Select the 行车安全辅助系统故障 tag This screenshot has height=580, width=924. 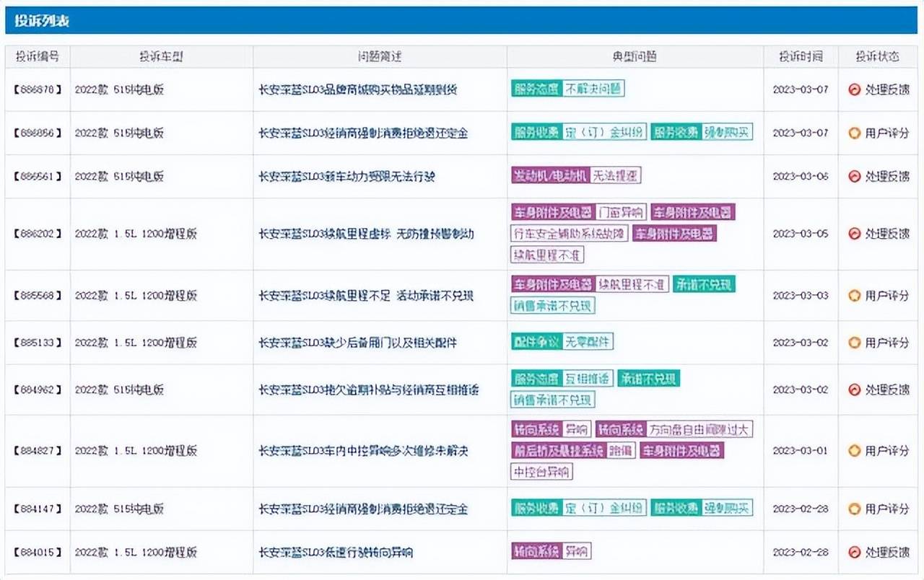(x=570, y=233)
